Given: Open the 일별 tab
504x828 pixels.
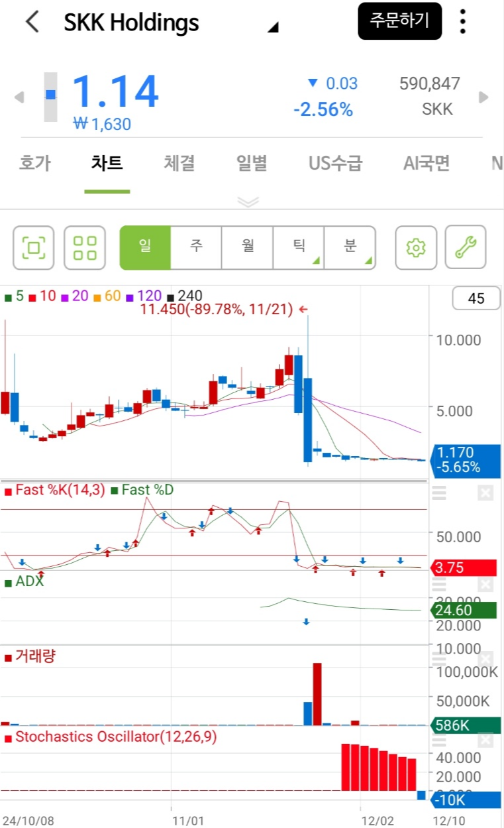Looking at the screenshot, I should pos(252,163).
